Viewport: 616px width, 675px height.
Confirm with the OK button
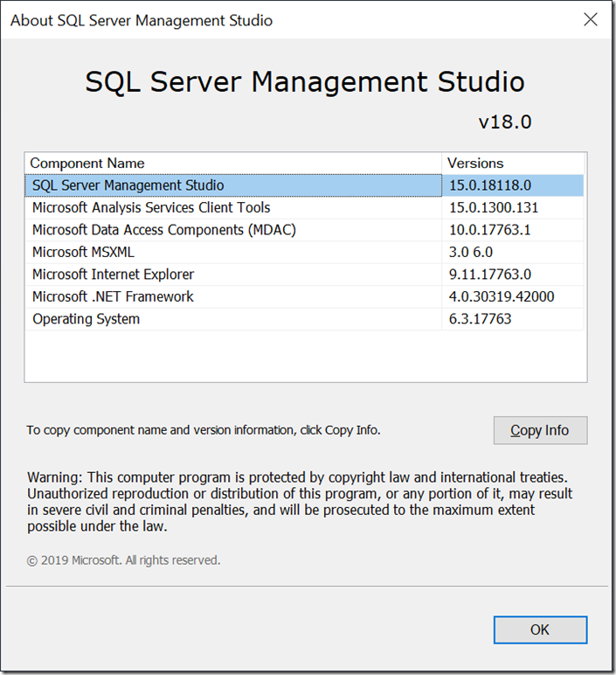(x=540, y=630)
